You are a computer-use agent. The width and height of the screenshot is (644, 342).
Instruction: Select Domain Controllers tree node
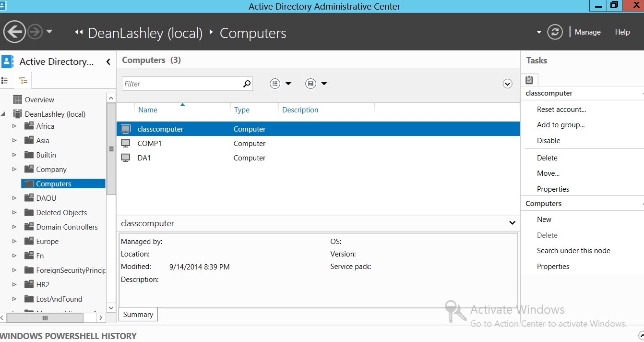coord(67,227)
